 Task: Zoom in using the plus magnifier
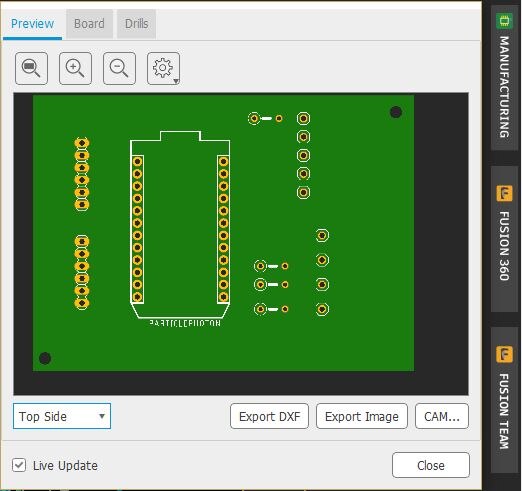[75, 68]
